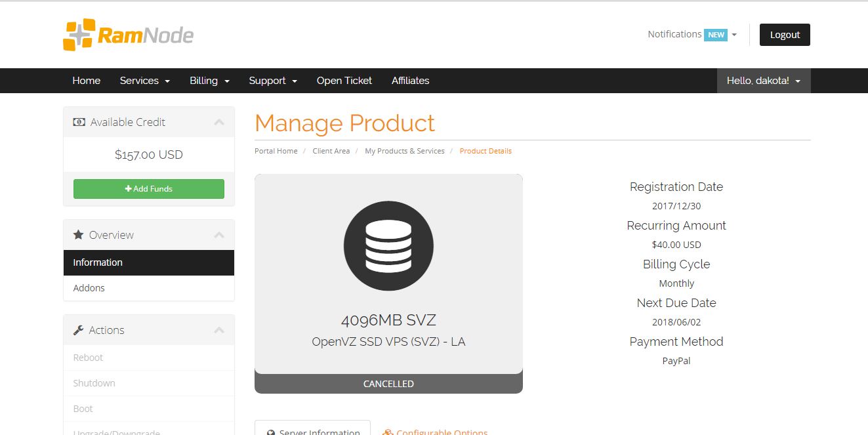
Task: Click the CANCELLED status bar
Action: tap(388, 384)
